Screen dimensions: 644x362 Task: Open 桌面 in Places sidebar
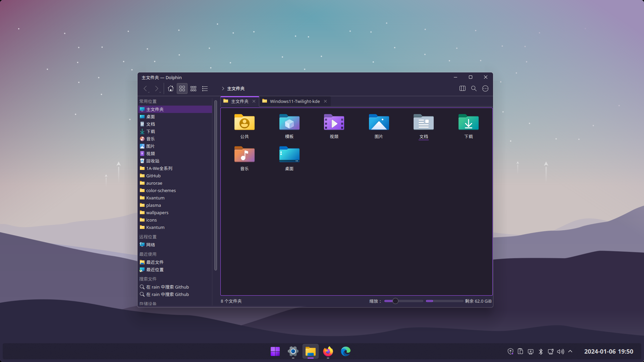(175, 117)
